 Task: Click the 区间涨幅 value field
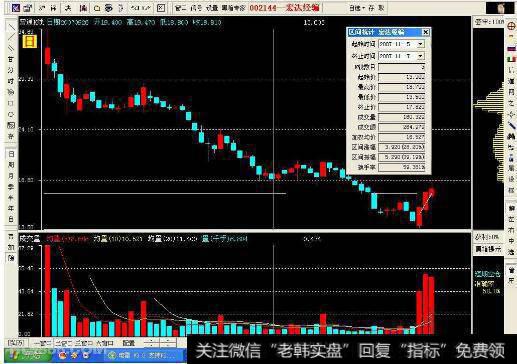pos(402,147)
